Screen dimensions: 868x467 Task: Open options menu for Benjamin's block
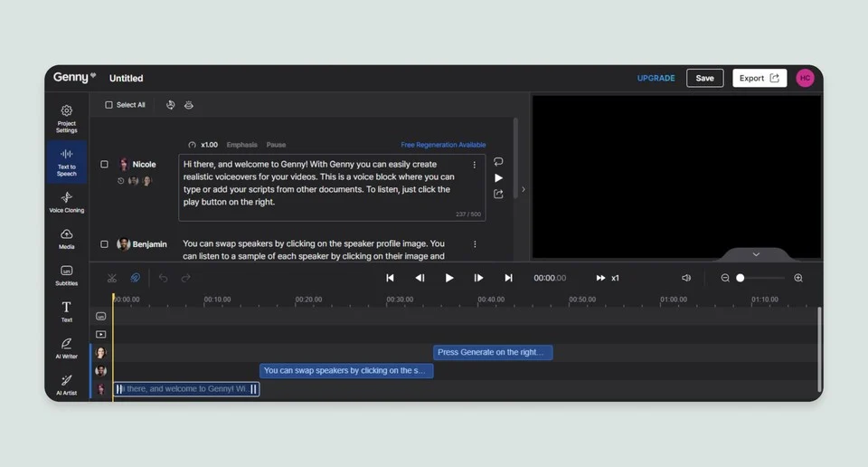tap(475, 243)
